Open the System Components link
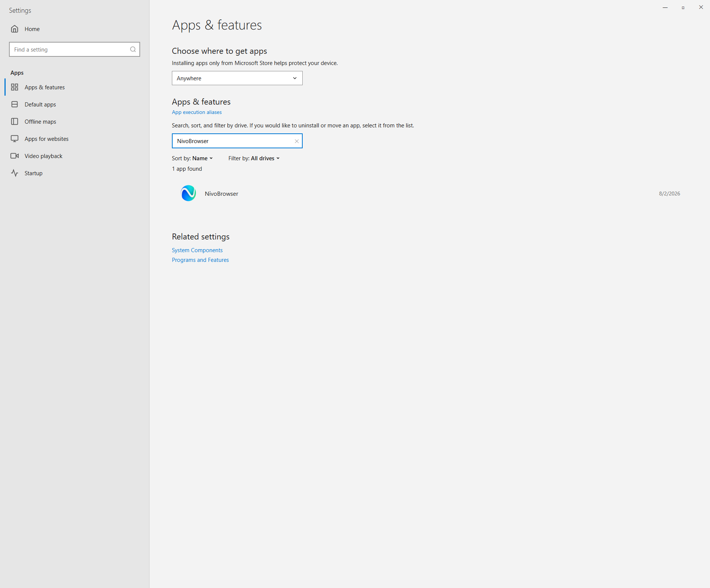The height and width of the screenshot is (588, 710). (x=197, y=250)
